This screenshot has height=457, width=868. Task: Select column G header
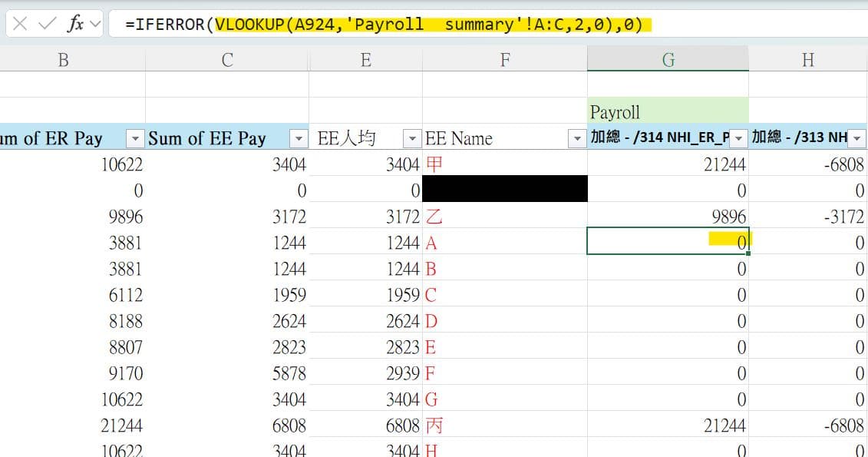(x=668, y=59)
